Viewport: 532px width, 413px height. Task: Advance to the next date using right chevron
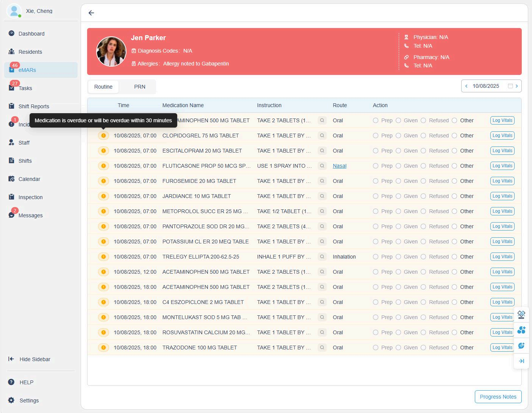click(x=516, y=86)
